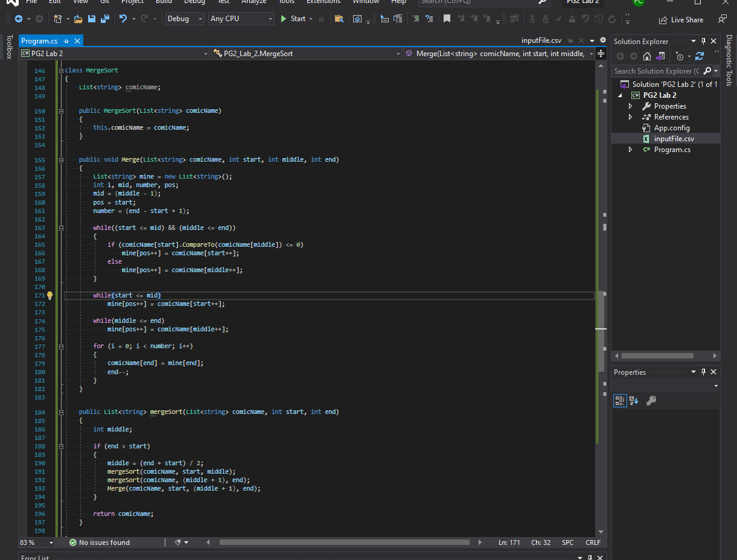Collapse the Merge method outline box

point(61,160)
